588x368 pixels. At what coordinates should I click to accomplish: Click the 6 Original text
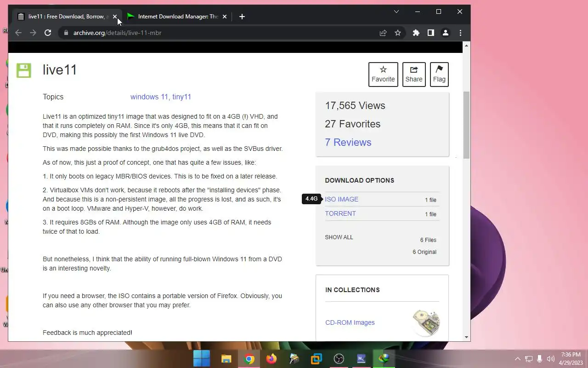[x=424, y=252]
